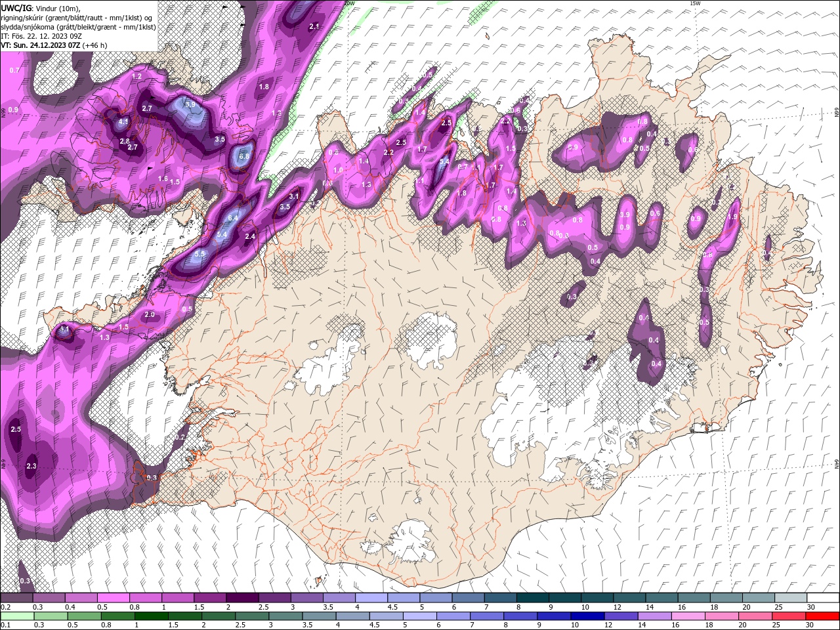
Task: Click the bright red swatch above 30 in the rain scale
Action: [823, 616]
